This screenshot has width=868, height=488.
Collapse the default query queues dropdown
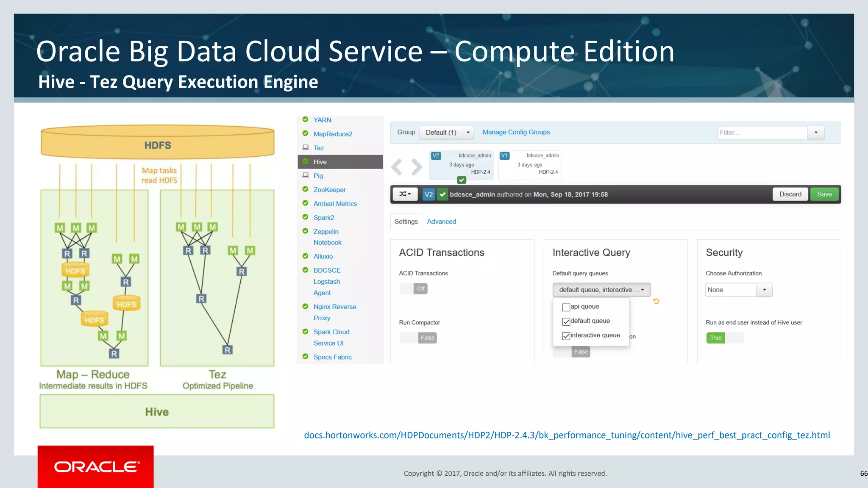601,290
